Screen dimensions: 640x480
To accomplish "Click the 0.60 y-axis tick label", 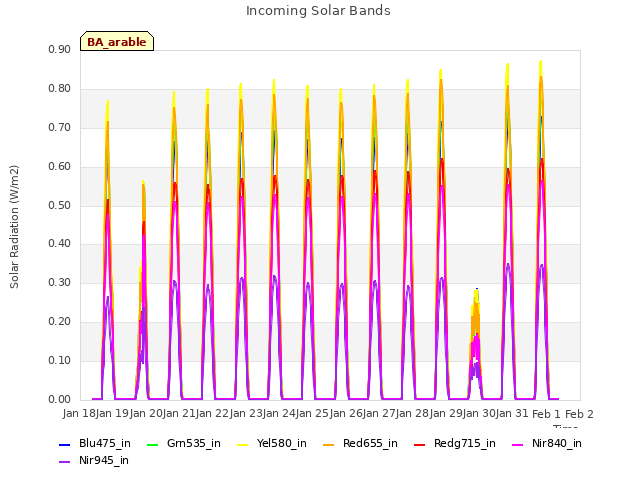I will 60,167.
